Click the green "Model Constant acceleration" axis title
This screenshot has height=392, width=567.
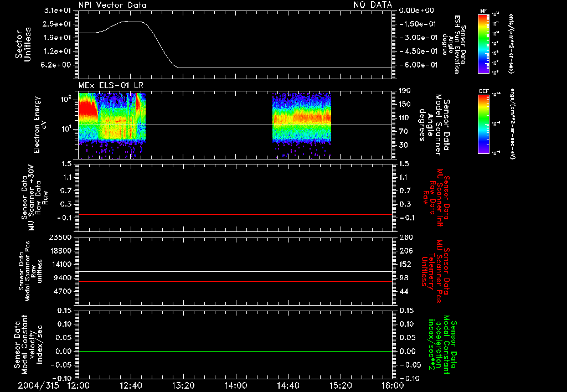pyautogui.click(x=442, y=345)
